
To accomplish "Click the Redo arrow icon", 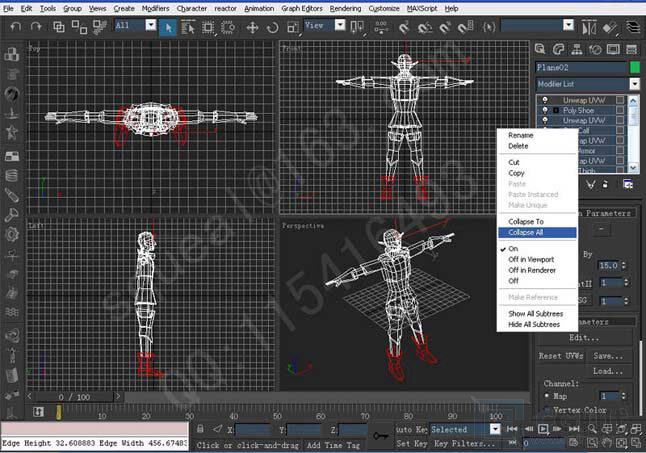I will pyautogui.click(x=36, y=27).
